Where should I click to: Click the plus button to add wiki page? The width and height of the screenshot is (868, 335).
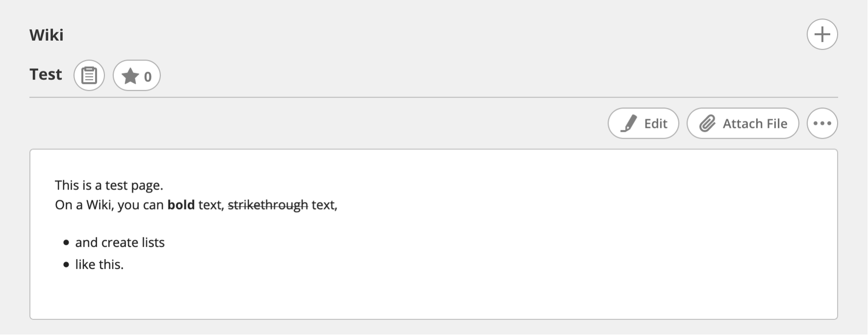click(x=822, y=34)
